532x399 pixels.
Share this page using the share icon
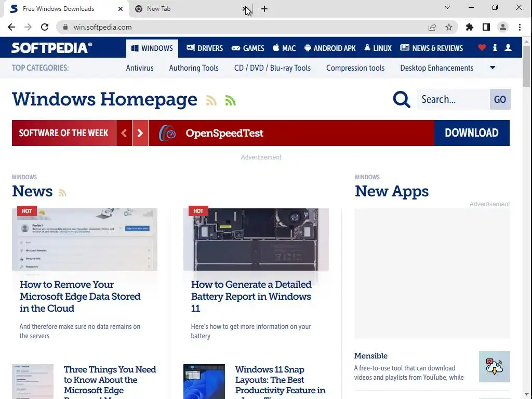pyautogui.click(x=432, y=27)
